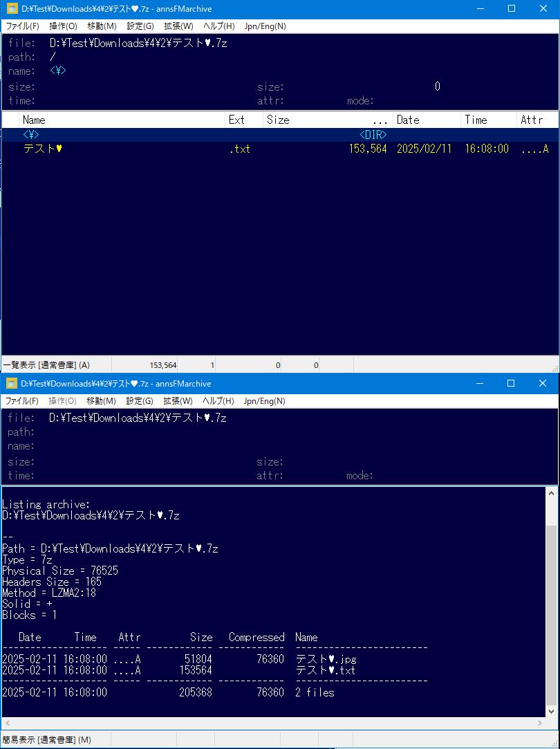Open the ファイル(F) menu in the top window
The height and width of the screenshot is (749, 560).
(22, 26)
